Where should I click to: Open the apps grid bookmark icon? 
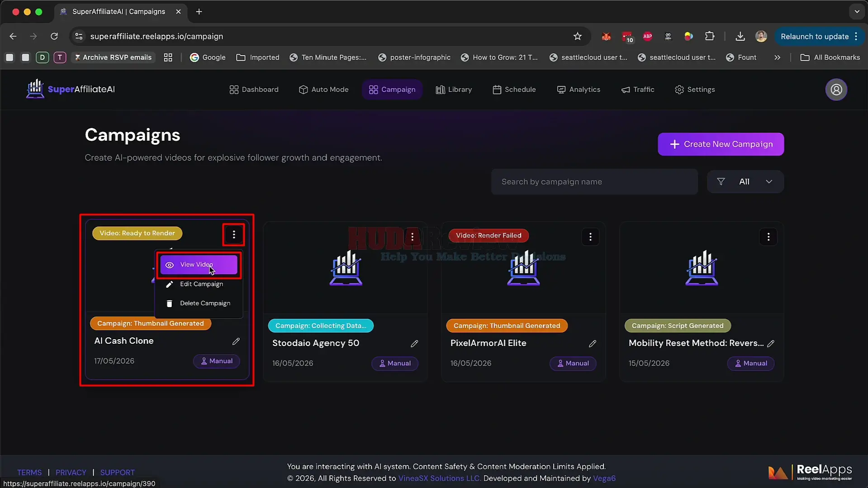tap(168, 57)
